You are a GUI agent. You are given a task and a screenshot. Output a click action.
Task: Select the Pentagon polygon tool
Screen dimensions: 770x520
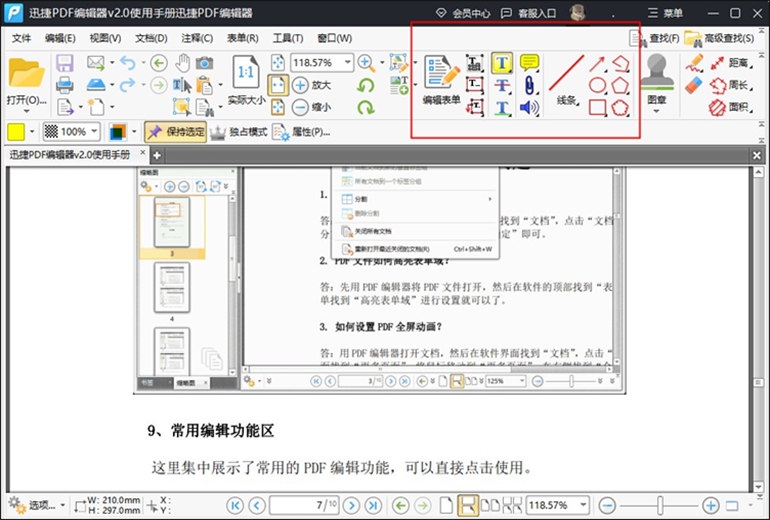620,85
